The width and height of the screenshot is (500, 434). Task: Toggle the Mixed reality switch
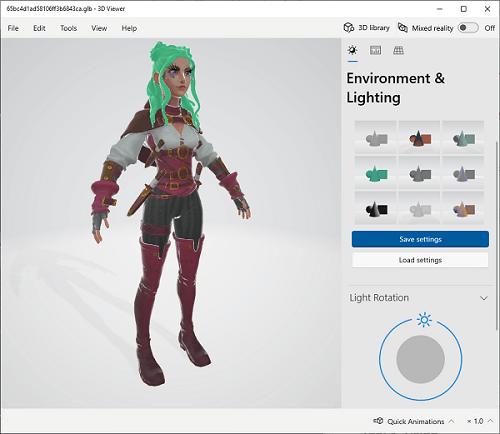[x=468, y=28]
